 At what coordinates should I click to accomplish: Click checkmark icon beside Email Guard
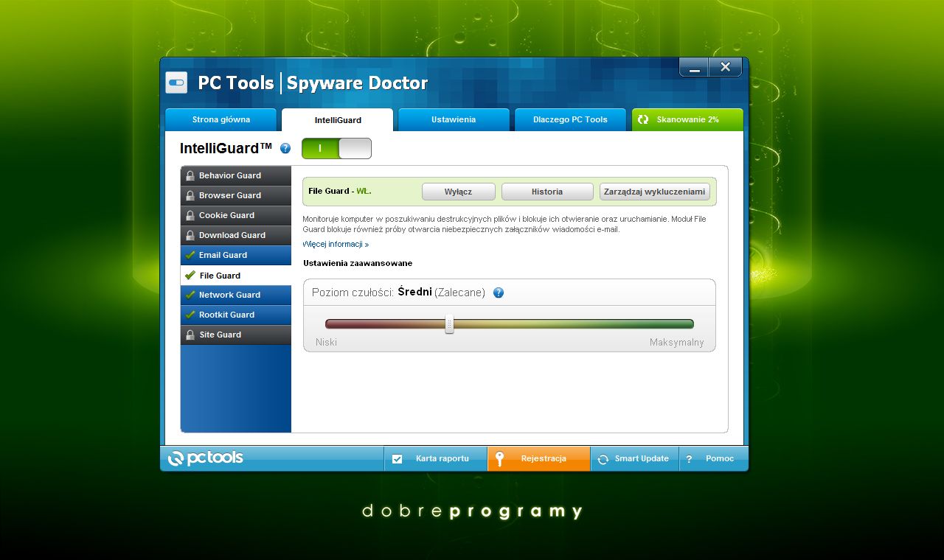click(x=190, y=255)
